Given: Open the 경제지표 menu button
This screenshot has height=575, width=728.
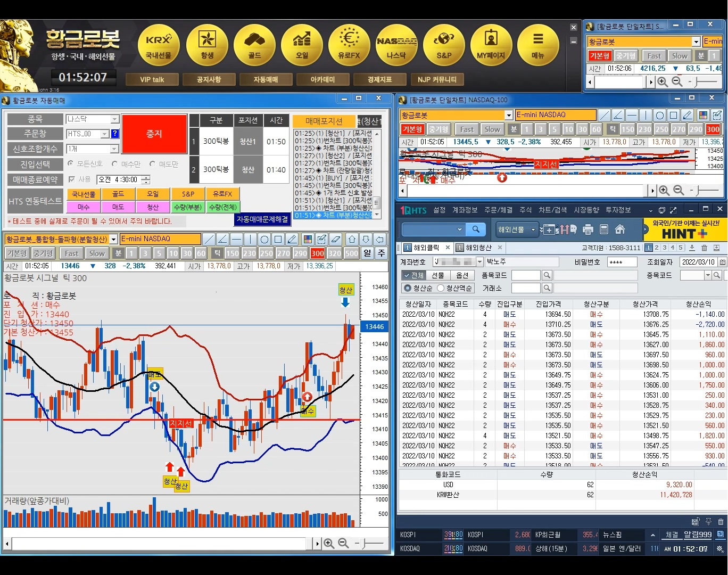Looking at the screenshot, I should (379, 79).
